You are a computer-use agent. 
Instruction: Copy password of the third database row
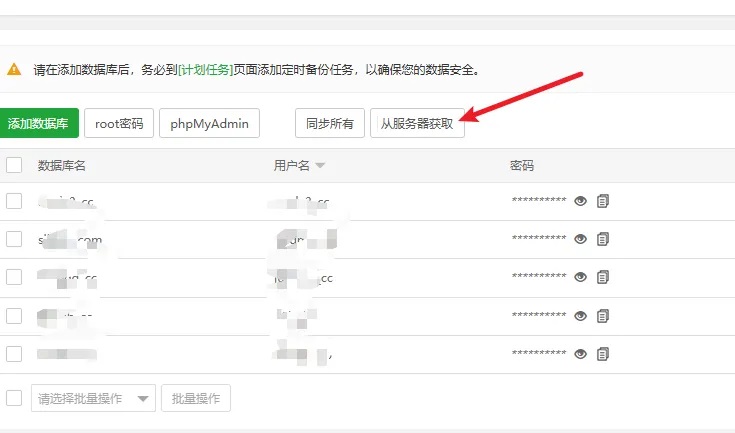pyautogui.click(x=602, y=277)
